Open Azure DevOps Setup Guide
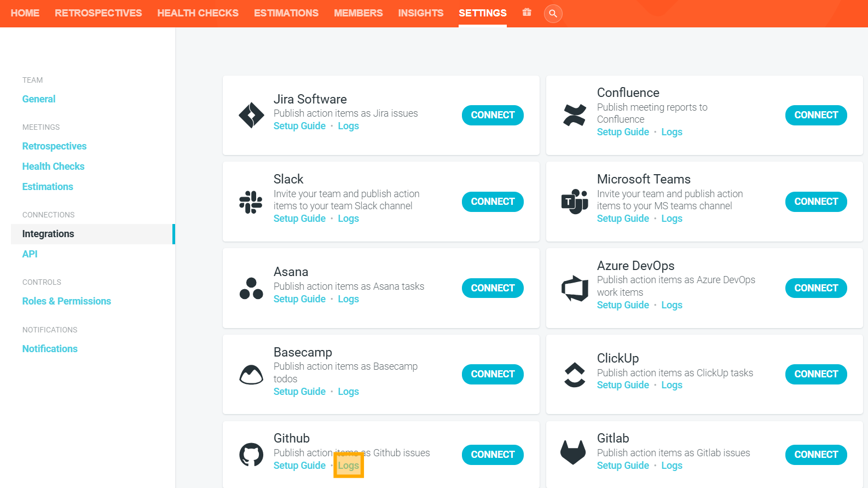Image resolution: width=868 pixels, height=488 pixels. pyautogui.click(x=623, y=305)
